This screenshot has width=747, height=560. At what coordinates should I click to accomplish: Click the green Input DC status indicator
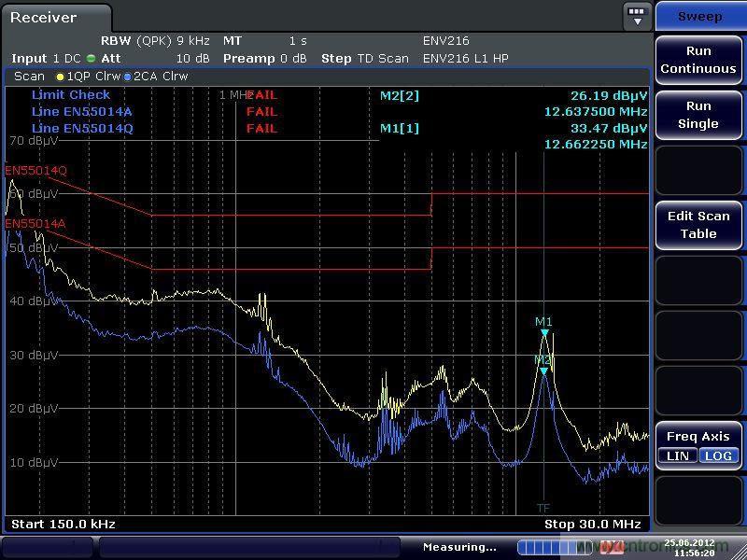point(91,58)
